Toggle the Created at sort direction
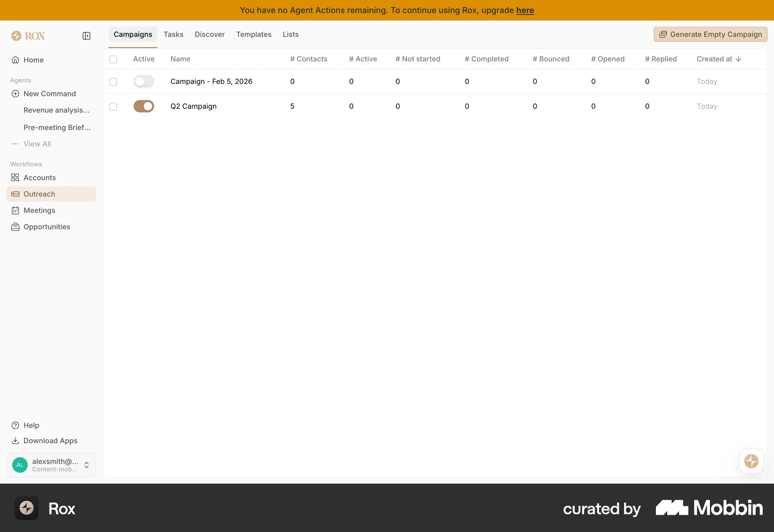774x532 pixels. [x=738, y=59]
